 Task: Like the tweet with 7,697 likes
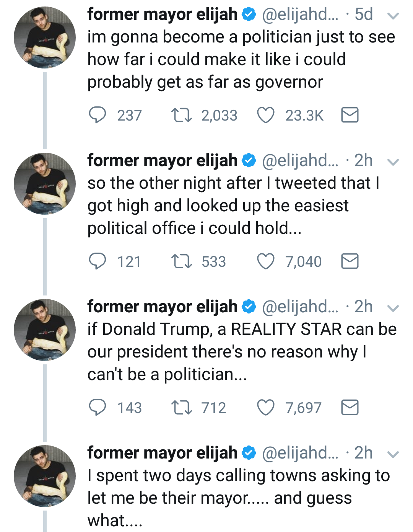pyautogui.click(x=265, y=408)
